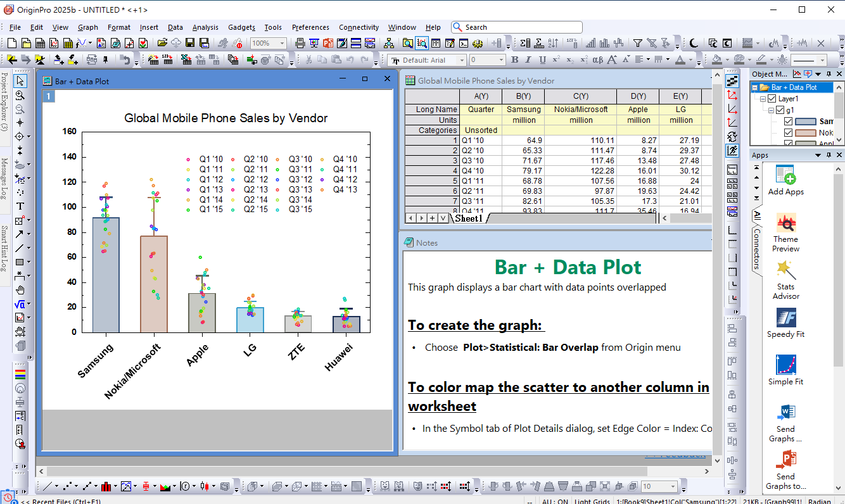
Task: Select the Pan hand tool
Action: (20, 290)
